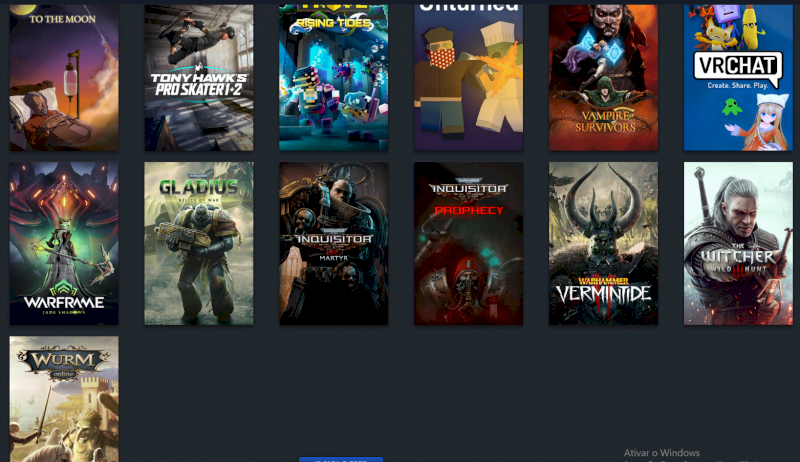The height and width of the screenshot is (462, 800).
Task: Select the Gladius Relics of War cover
Action: click(x=198, y=243)
